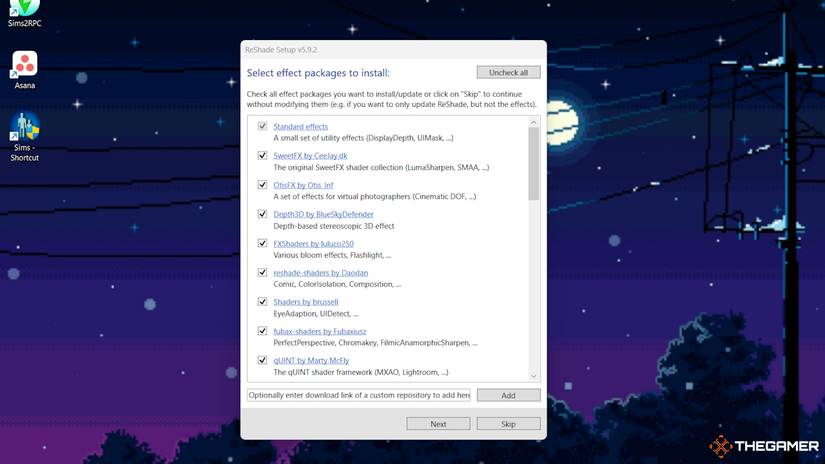Toggle the fubax-shaders by Fubaxiusz checkbox
The image size is (825, 464).
262,330
